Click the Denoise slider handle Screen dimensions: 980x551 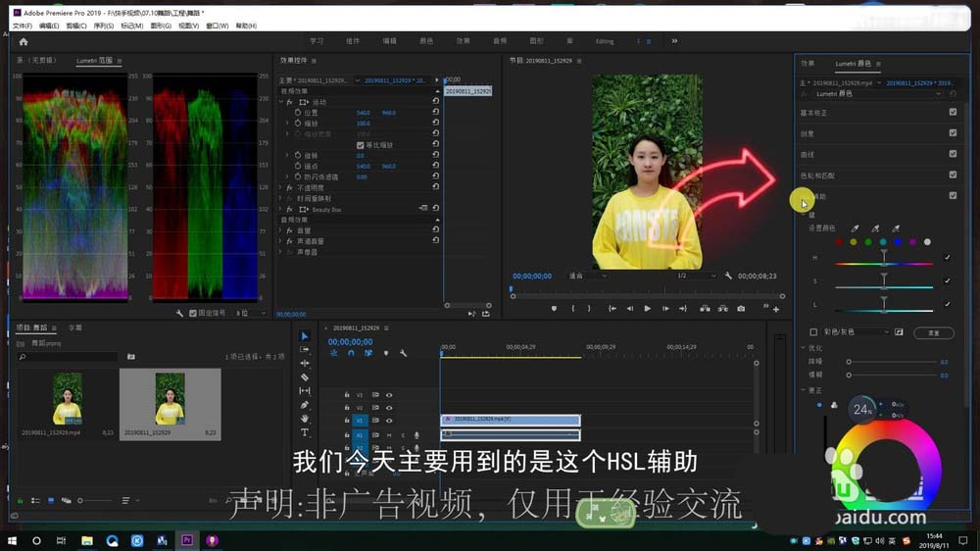click(x=849, y=362)
